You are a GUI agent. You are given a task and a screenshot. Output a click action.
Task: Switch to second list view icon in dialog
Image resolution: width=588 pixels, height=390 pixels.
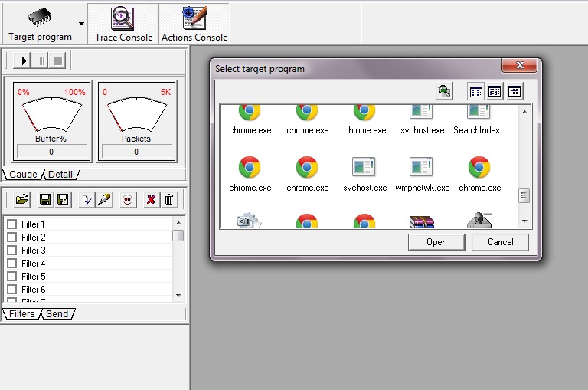click(495, 91)
